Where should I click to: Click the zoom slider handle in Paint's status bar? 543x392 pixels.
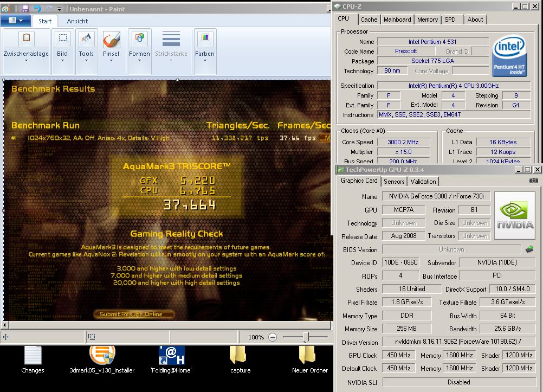pos(306,337)
